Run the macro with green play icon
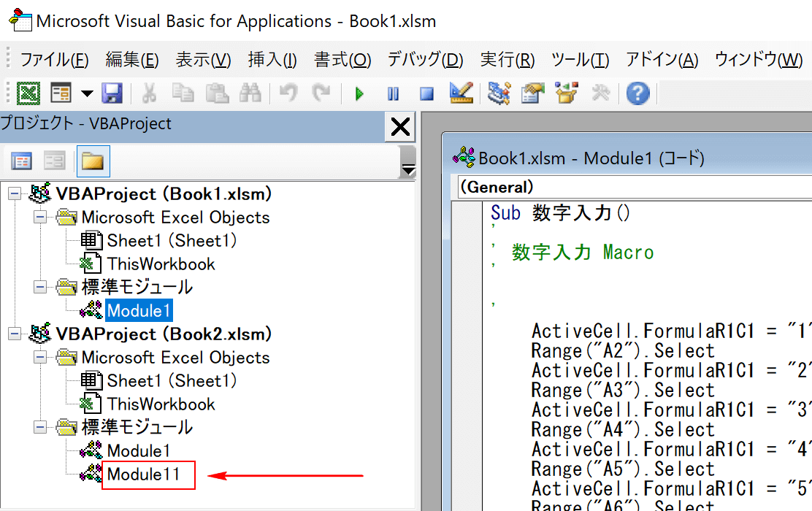This screenshot has width=812, height=511. pos(359,93)
